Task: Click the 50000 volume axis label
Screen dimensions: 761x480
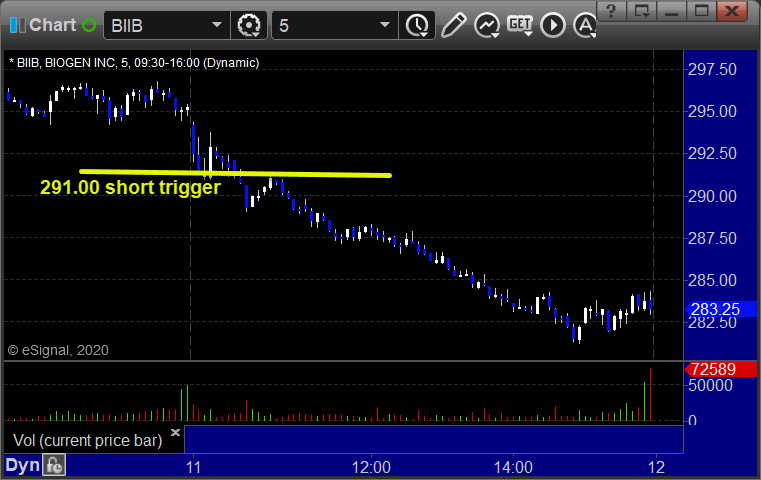Action: 710,385
